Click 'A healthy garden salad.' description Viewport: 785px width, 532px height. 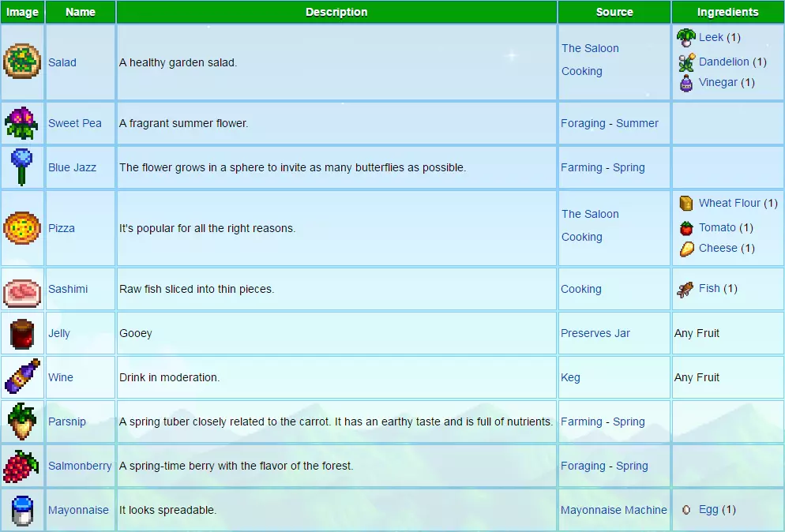178,62
